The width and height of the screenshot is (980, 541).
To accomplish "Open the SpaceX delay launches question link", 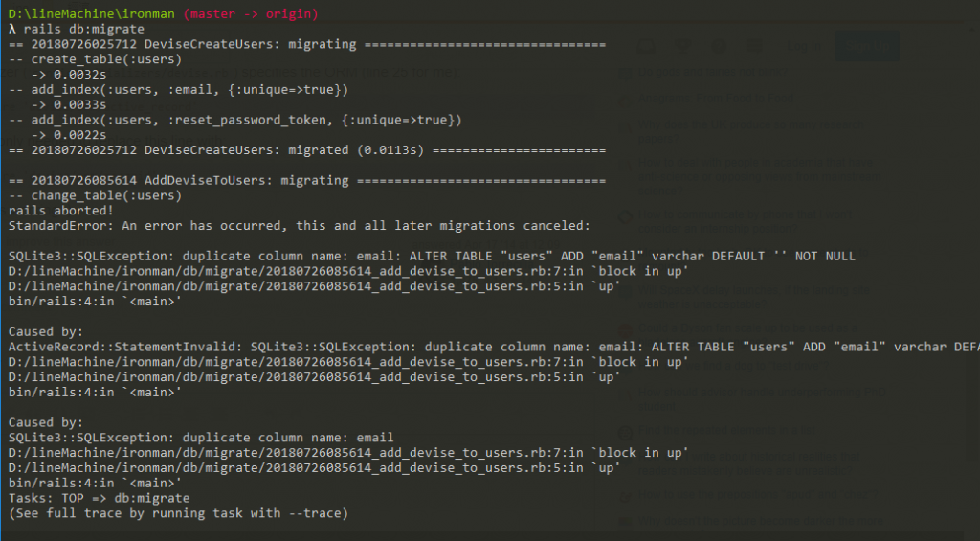I will (753, 297).
